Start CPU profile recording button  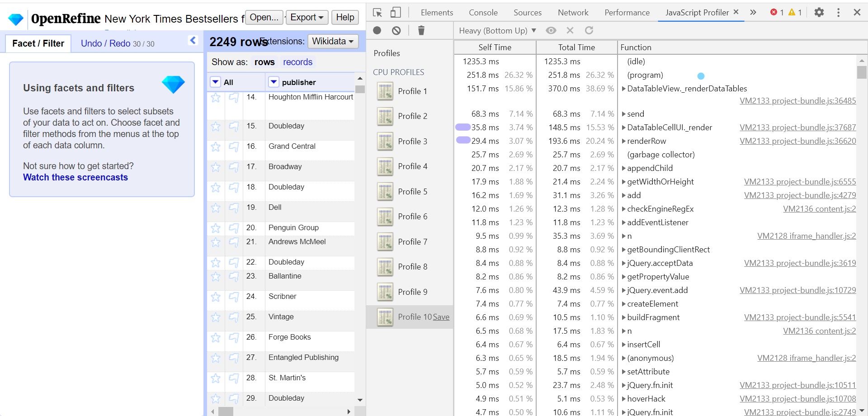377,30
